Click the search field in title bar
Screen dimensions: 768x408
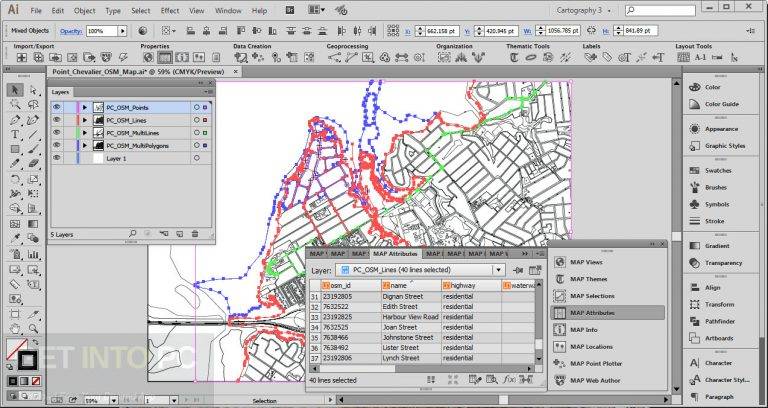pyautogui.click(x=660, y=10)
